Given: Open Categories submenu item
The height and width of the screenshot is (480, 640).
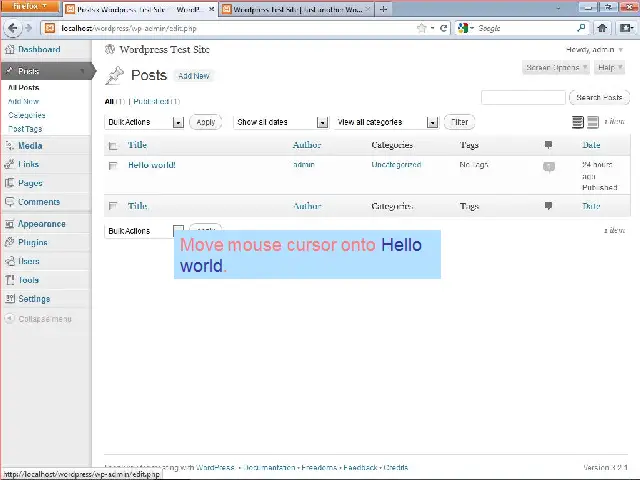Looking at the screenshot, I should pyautogui.click(x=27, y=115).
